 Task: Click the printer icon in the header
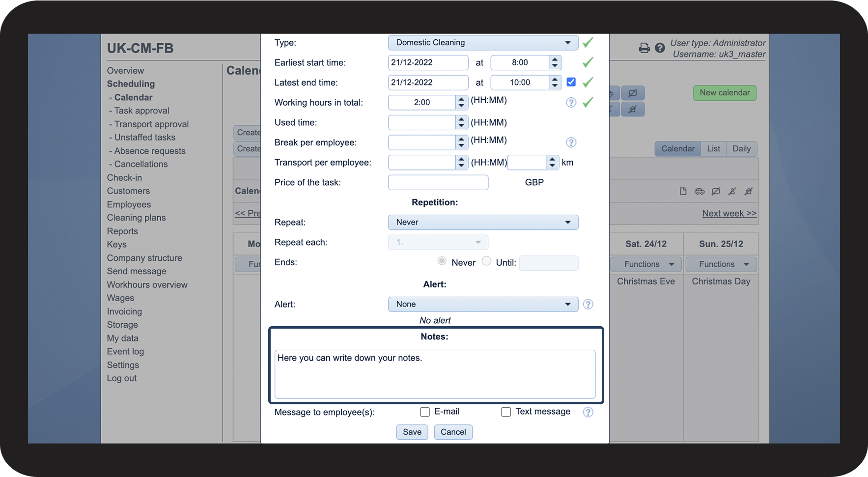click(644, 48)
